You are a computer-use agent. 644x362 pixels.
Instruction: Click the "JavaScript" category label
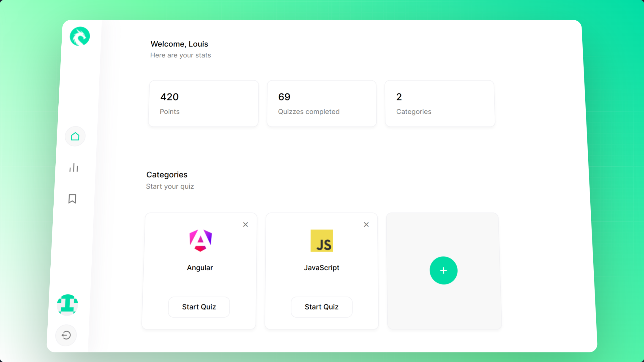click(322, 267)
